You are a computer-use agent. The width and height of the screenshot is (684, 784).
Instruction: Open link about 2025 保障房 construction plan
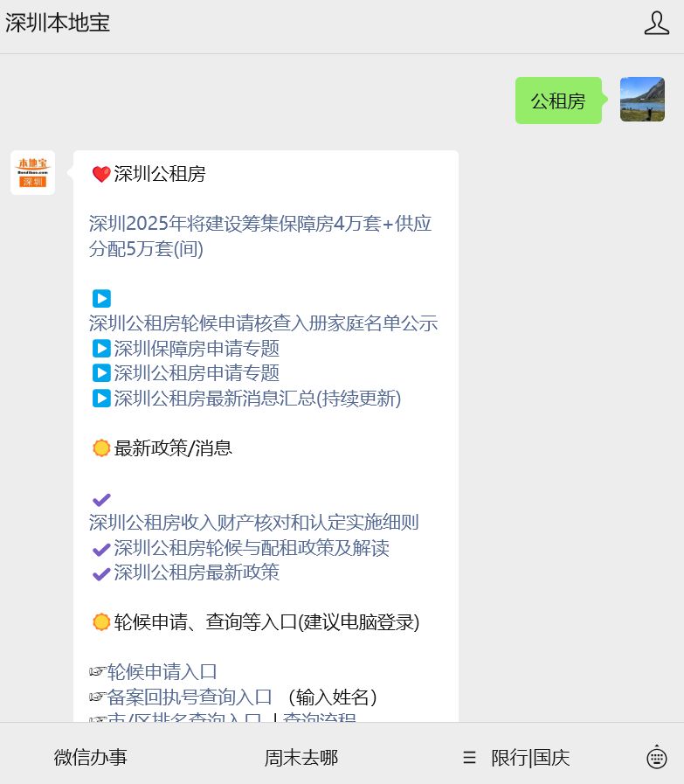[x=260, y=236]
